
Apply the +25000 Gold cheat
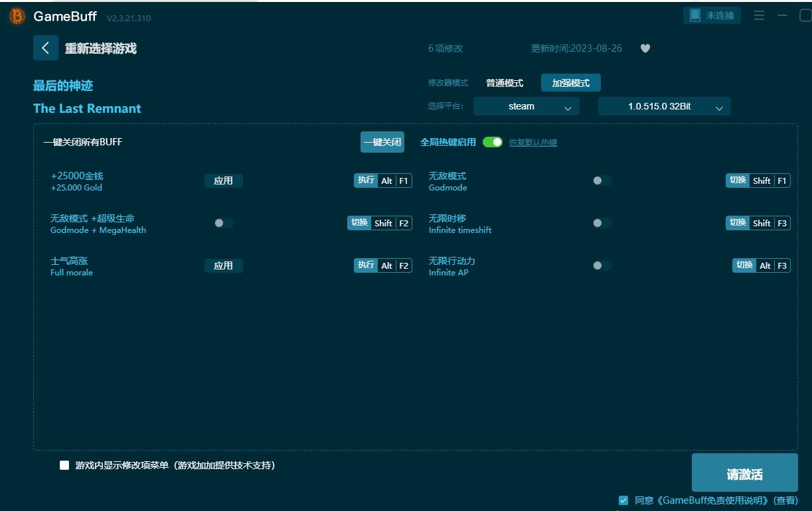[x=224, y=181]
